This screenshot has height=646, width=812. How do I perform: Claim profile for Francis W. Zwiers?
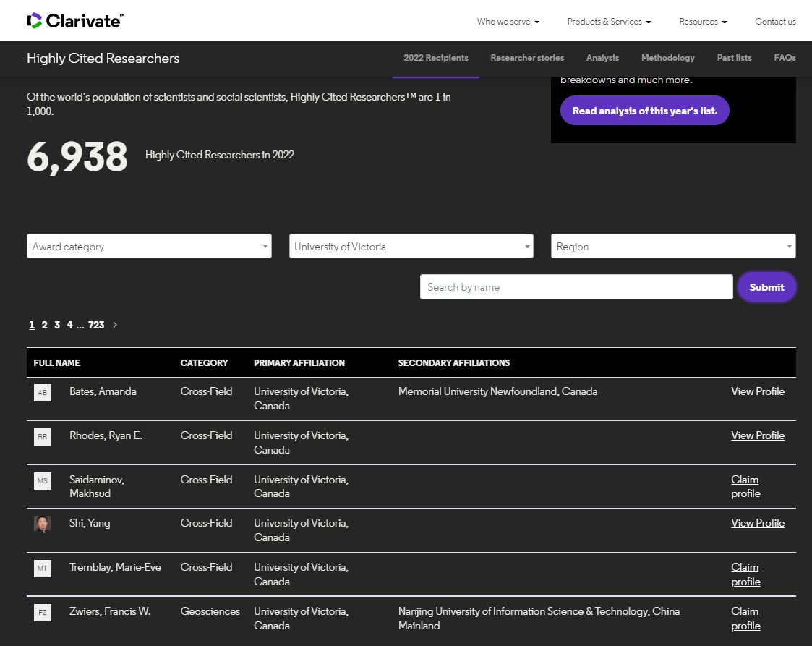point(745,619)
